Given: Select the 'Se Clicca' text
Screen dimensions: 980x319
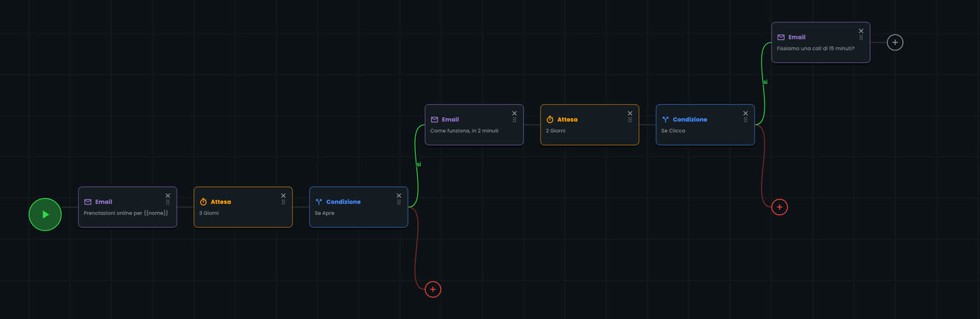Looking at the screenshot, I should pos(673,131).
